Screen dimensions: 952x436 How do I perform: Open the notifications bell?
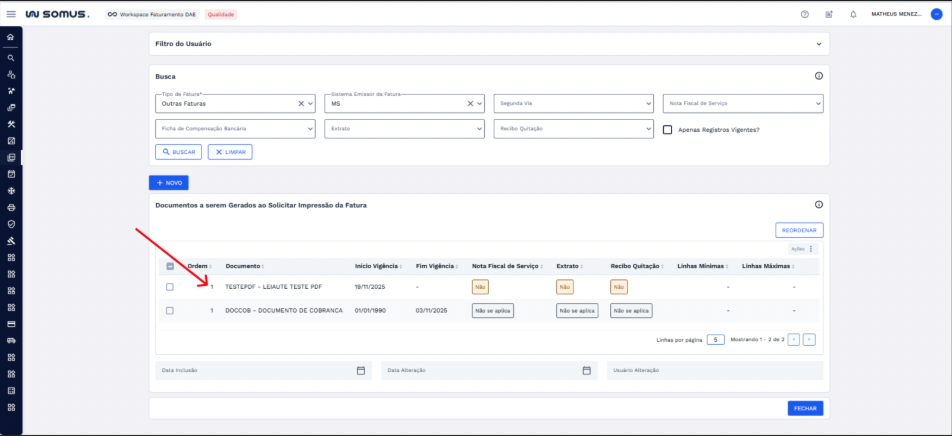click(853, 14)
